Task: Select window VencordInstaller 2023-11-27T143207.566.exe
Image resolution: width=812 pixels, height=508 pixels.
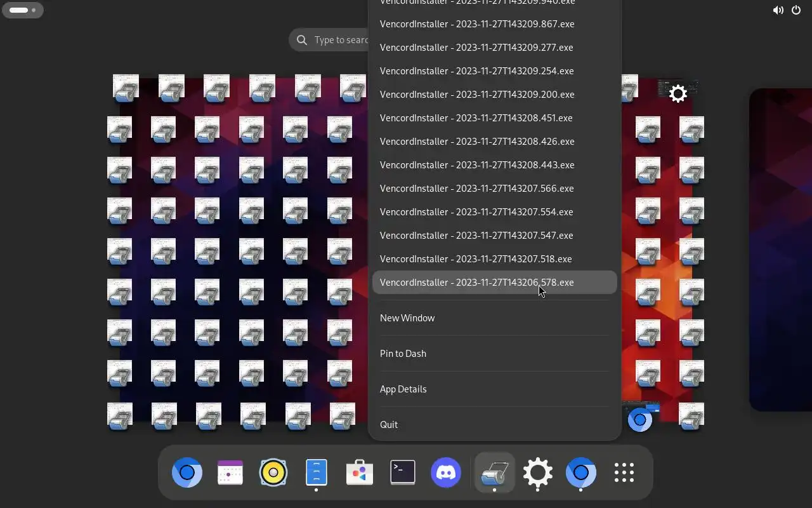Action: click(494, 189)
